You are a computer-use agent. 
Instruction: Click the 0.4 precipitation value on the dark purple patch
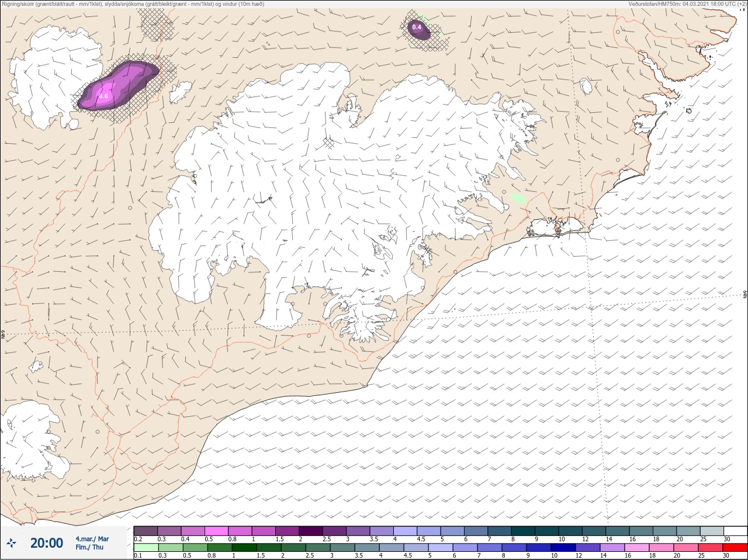click(417, 27)
